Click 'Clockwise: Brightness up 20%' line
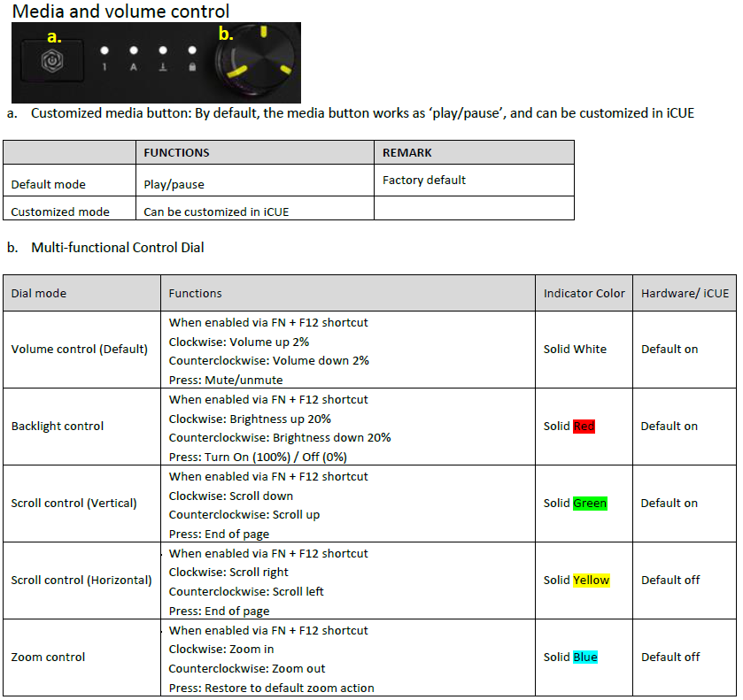The height and width of the screenshot is (700, 743). tap(250, 419)
